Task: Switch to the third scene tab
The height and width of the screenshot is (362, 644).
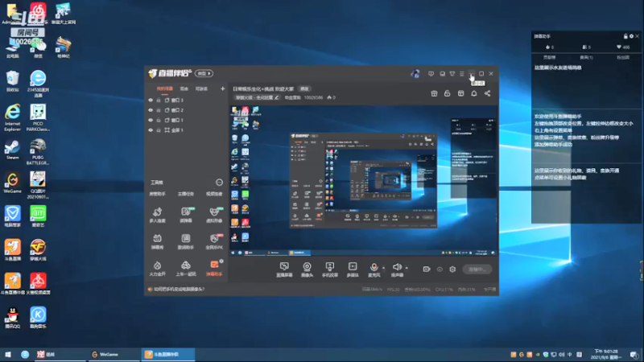Action: coord(201,88)
